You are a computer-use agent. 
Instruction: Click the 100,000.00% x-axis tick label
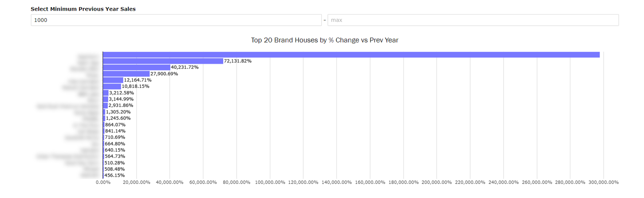pos(269,182)
